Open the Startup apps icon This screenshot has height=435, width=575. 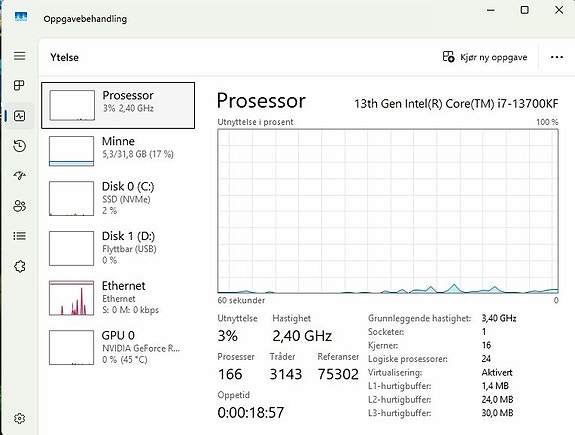coord(19,176)
